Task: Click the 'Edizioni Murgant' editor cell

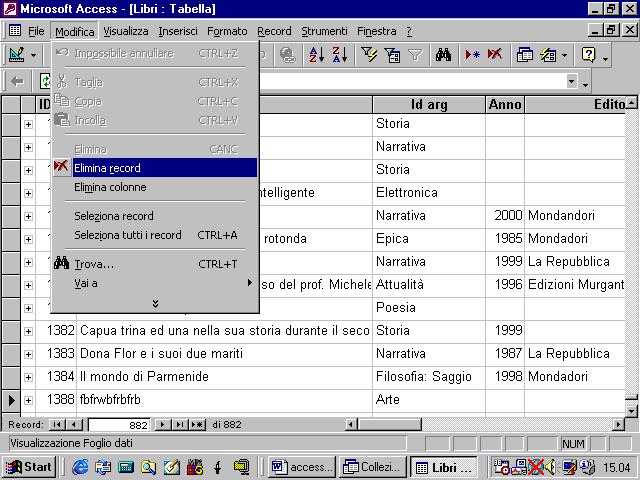Action: coord(576,284)
